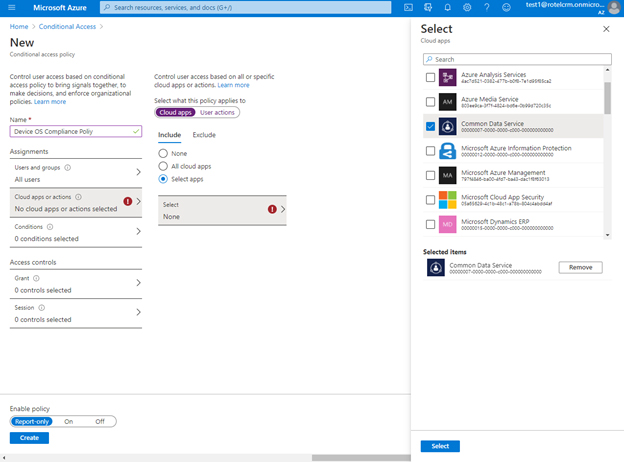
Task: Open Cloud Shell from the top bar
Action: 408,8
